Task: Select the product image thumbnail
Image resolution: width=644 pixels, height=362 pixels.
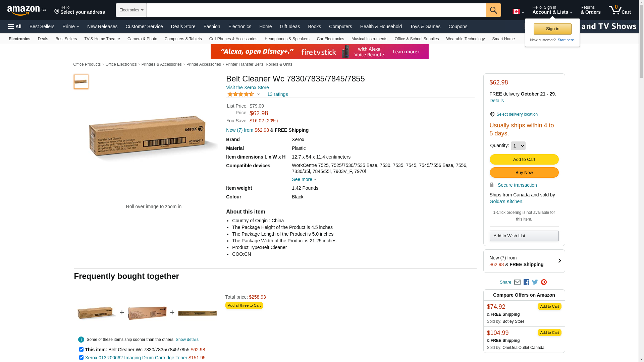Action: (81, 82)
